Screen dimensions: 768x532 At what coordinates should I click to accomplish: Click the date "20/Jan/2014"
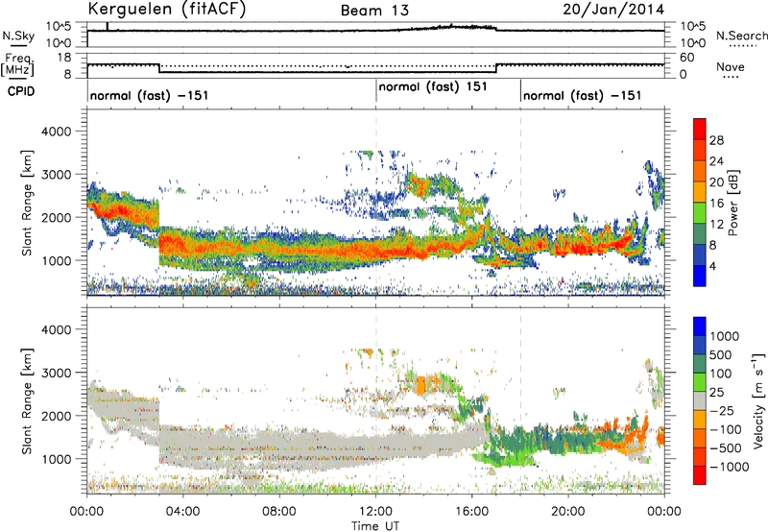pyautogui.click(x=613, y=10)
